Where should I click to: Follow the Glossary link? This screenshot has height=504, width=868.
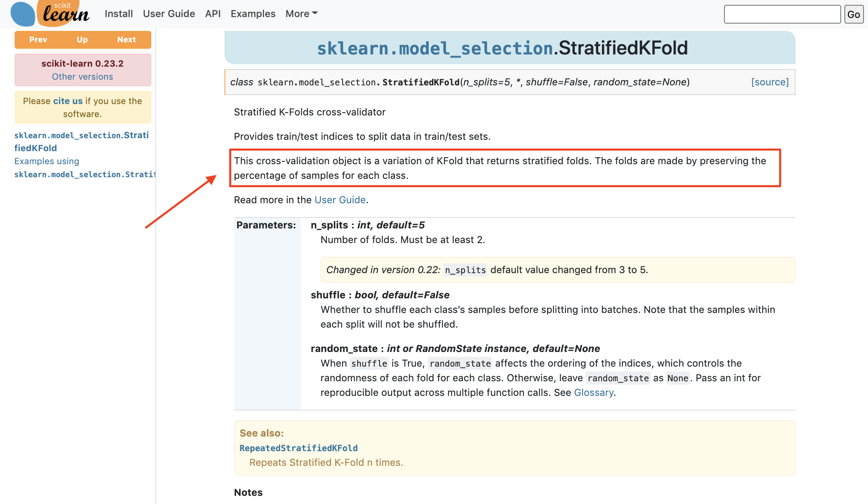click(593, 393)
